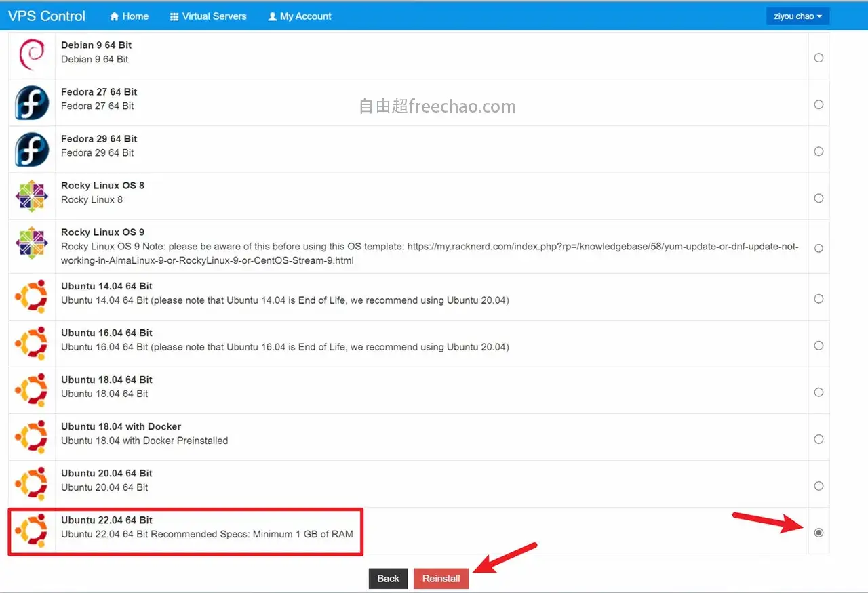The width and height of the screenshot is (868, 593).
Task: Click the Ubuntu 16.04 64 Bit title
Action: [106, 333]
